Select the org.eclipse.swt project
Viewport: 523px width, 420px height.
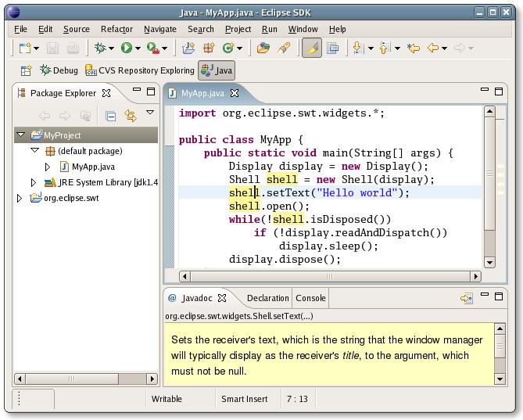(x=71, y=198)
